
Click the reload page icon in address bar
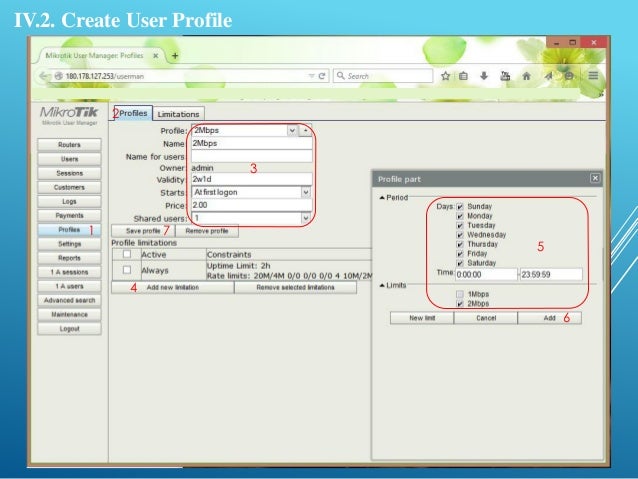click(322, 76)
